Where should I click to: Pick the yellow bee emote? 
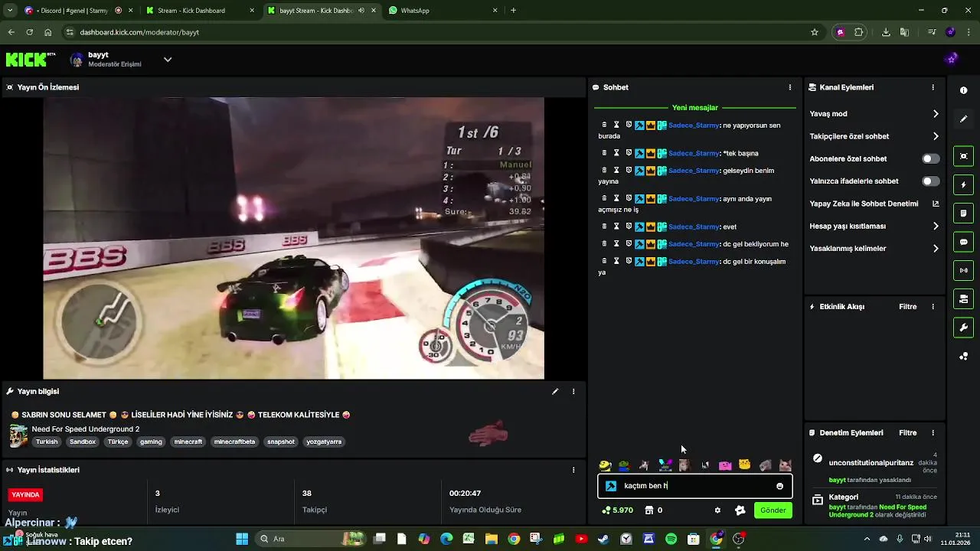pos(605,465)
